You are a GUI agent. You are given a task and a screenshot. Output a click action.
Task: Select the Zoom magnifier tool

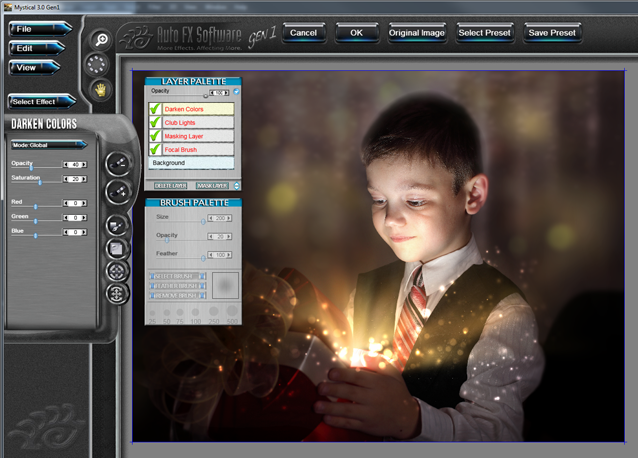(x=100, y=40)
